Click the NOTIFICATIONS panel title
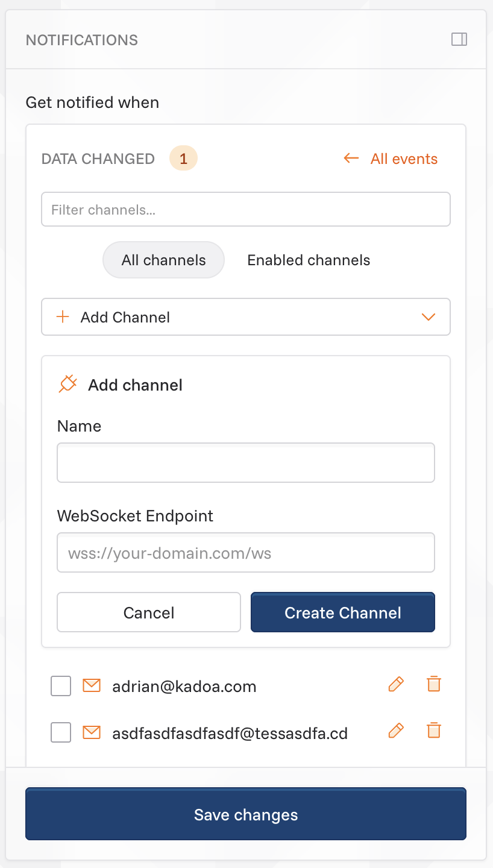 (x=82, y=40)
